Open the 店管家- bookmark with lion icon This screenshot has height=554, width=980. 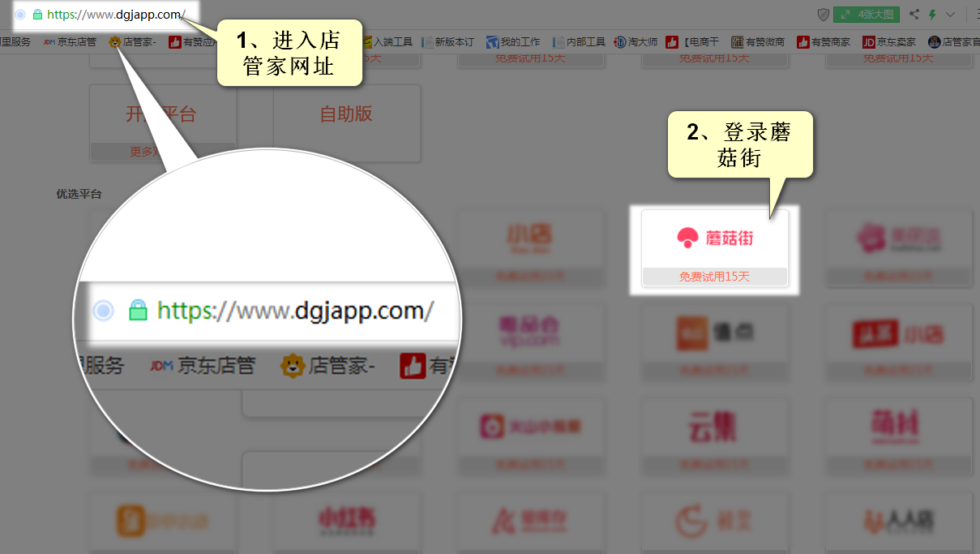[x=133, y=42]
